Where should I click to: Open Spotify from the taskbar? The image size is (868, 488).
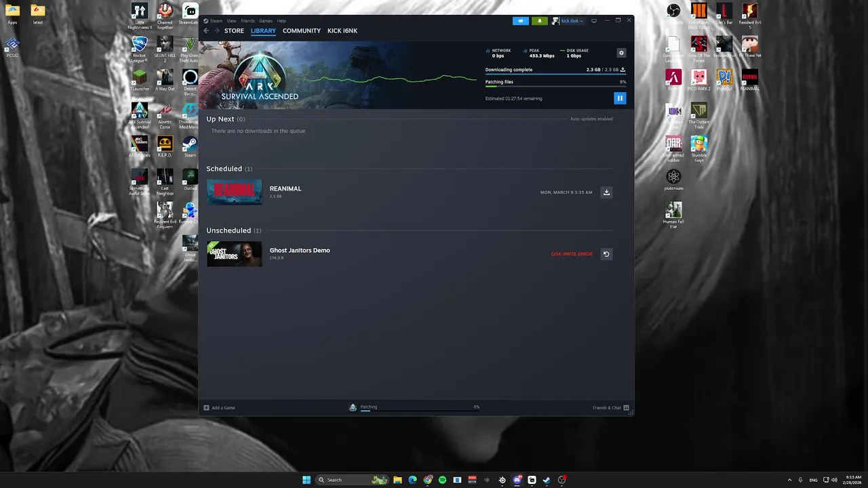(x=442, y=480)
